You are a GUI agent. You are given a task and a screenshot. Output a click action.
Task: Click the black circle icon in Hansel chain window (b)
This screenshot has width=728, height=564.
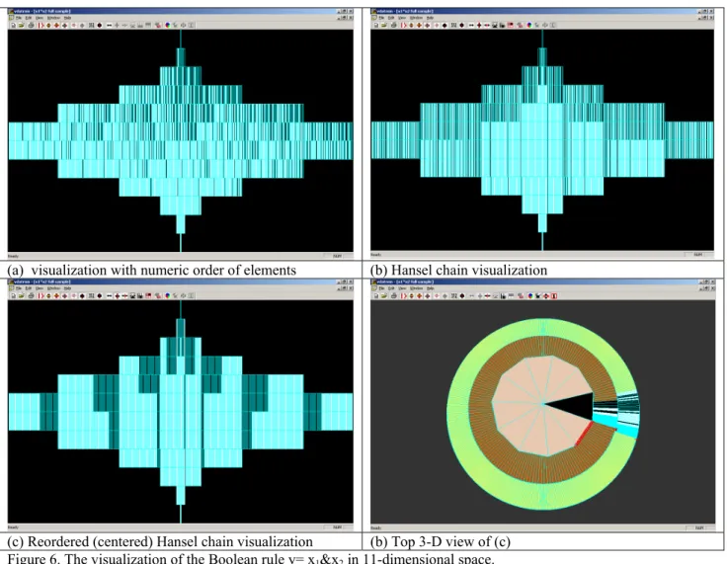(461, 25)
